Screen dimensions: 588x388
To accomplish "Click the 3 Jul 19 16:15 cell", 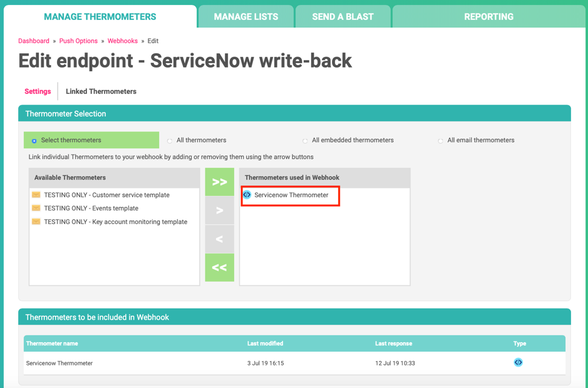I will tap(266, 363).
